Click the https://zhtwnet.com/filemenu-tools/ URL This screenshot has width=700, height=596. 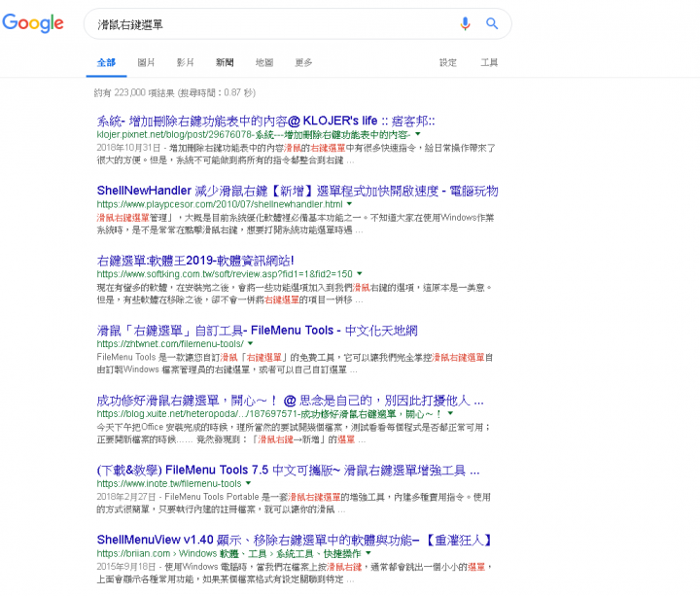170,344
